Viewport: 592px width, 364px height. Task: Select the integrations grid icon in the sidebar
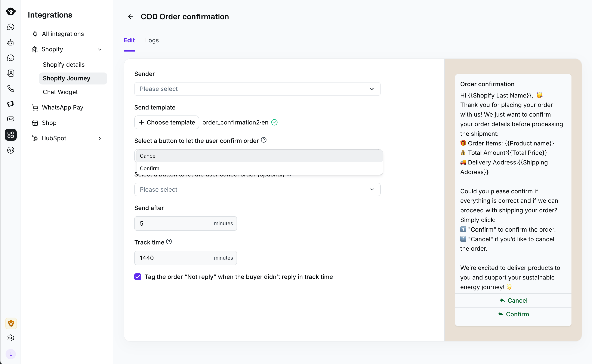coord(11,135)
